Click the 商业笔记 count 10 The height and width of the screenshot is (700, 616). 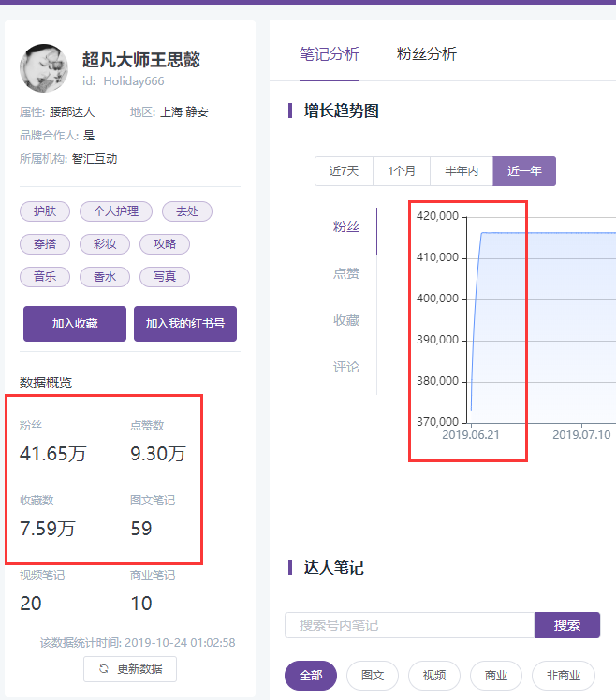coord(141,604)
